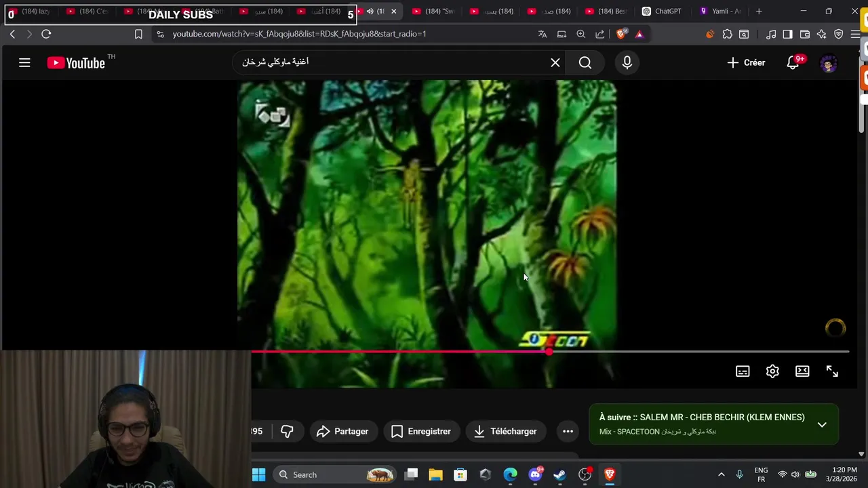Open the YouTube guide hamburger menu

[x=24, y=63]
